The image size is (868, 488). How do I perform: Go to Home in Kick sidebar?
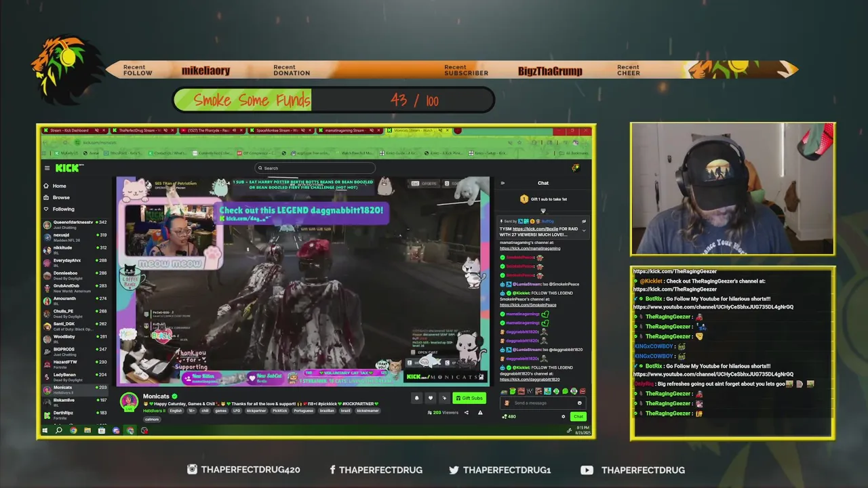[76, 186]
